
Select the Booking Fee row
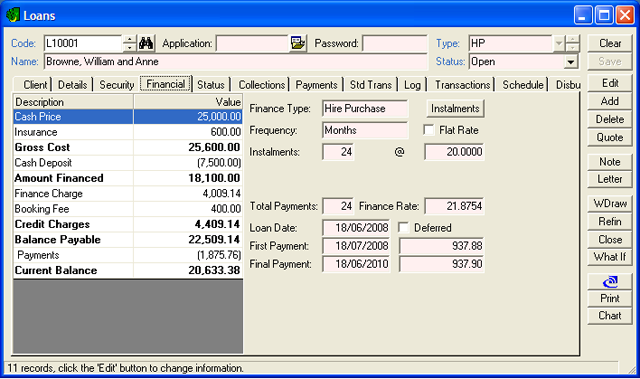[128, 209]
